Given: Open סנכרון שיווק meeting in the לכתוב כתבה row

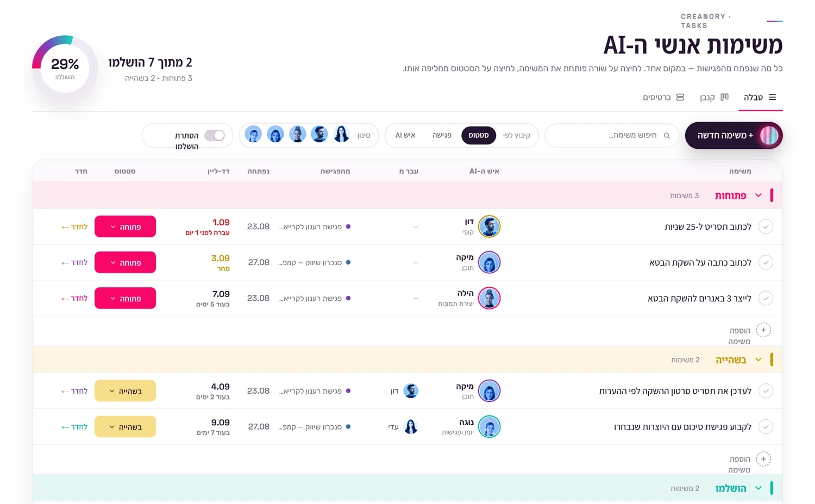Looking at the screenshot, I should coord(315,262).
